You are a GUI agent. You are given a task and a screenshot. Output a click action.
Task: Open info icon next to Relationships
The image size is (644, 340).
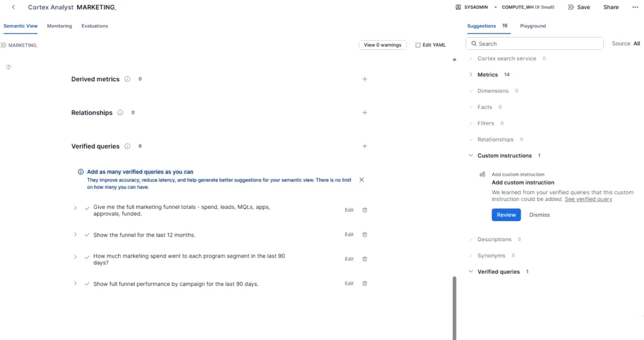pyautogui.click(x=120, y=113)
